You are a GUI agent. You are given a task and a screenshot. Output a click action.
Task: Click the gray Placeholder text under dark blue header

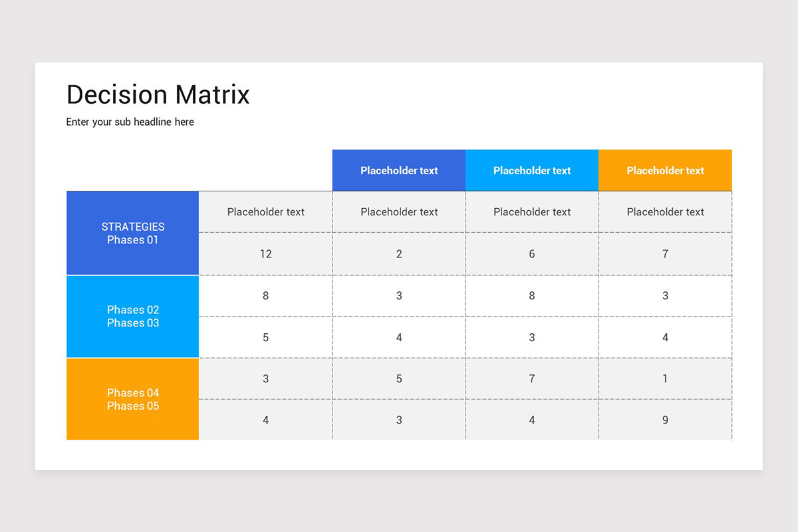point(399,212)
